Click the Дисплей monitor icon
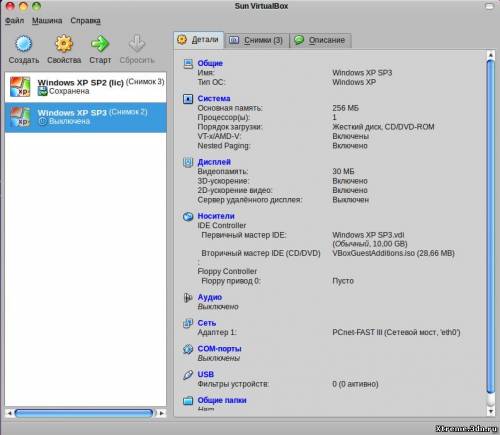The image size is (500, 435). pos(188,162)
